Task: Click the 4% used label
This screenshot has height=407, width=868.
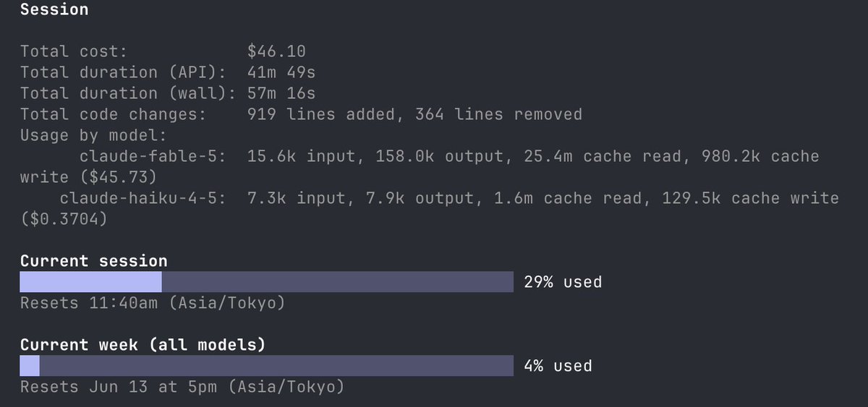Action: pos(558,366)
